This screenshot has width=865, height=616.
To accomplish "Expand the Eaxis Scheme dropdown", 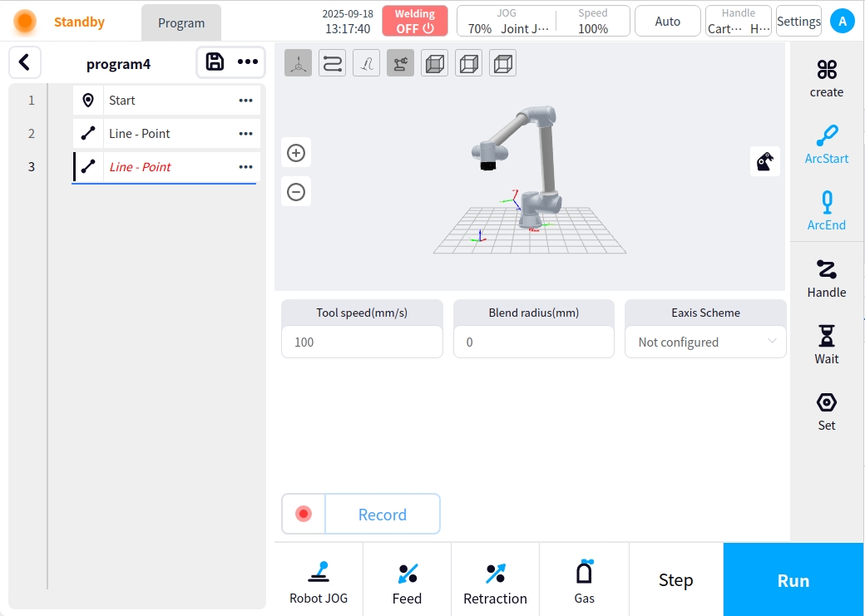I will [704, 342].
